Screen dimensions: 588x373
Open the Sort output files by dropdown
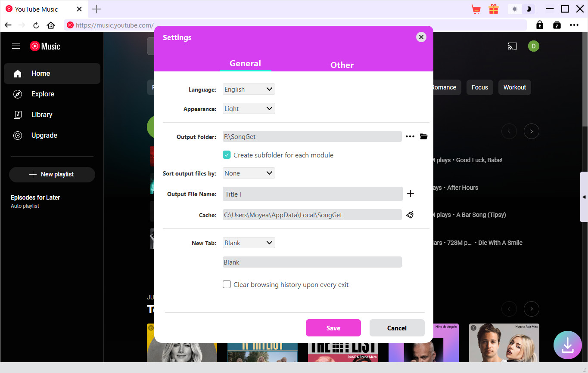pyautogui.click(x=249, y=173)
